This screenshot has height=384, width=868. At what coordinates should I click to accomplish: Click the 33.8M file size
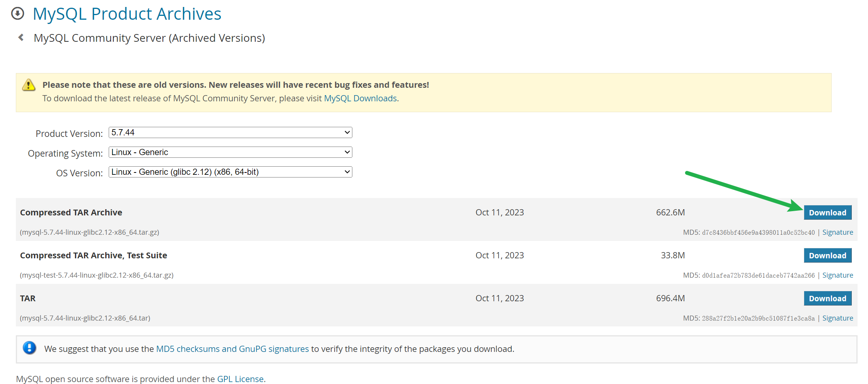pos(673,256)
